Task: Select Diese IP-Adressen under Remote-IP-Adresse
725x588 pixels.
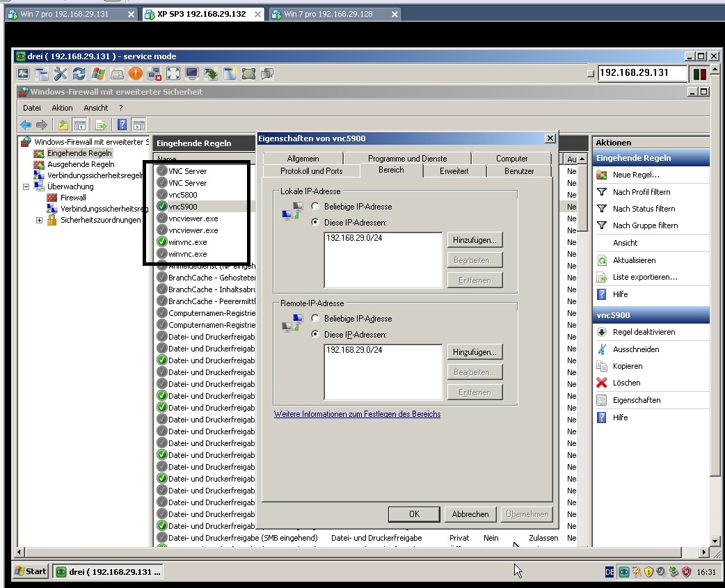Action: click(x=315, y=334)
